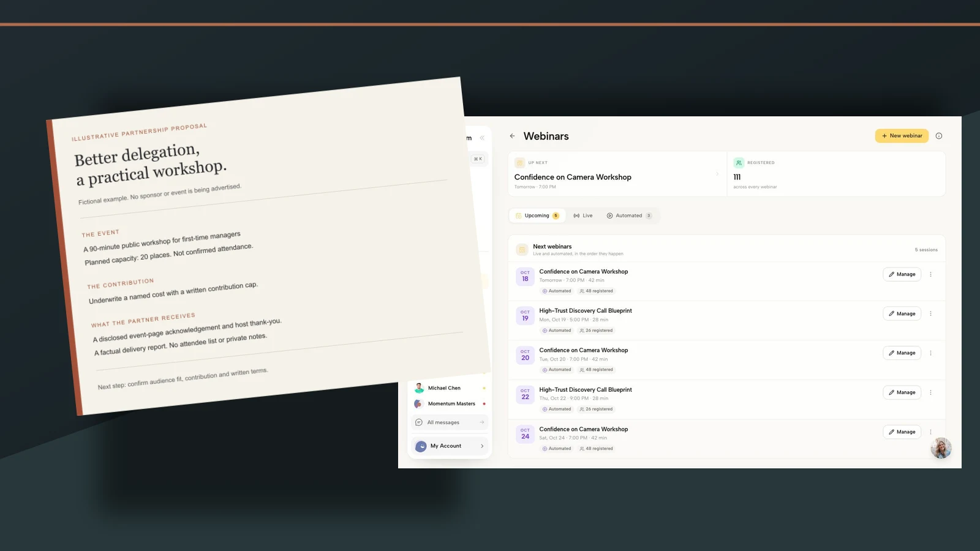The image size is (980, 551).
Task: Click '26 registered' on the Oct 19 row
Action: click(596, 331)
